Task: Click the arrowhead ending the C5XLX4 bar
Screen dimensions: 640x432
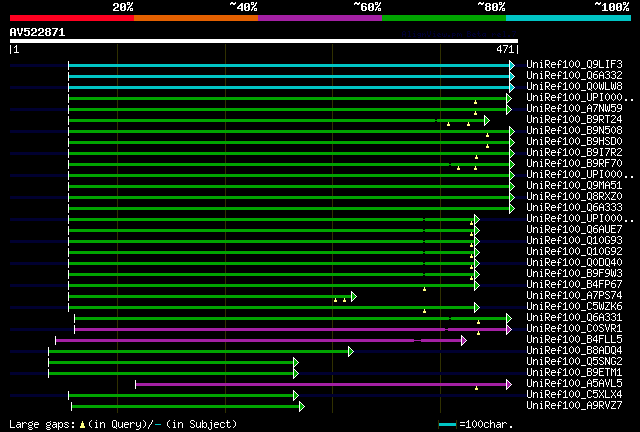Action: click(x=296, y=395)
